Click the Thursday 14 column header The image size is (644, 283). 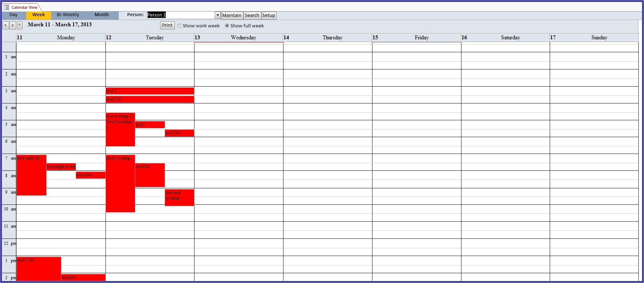328,38
